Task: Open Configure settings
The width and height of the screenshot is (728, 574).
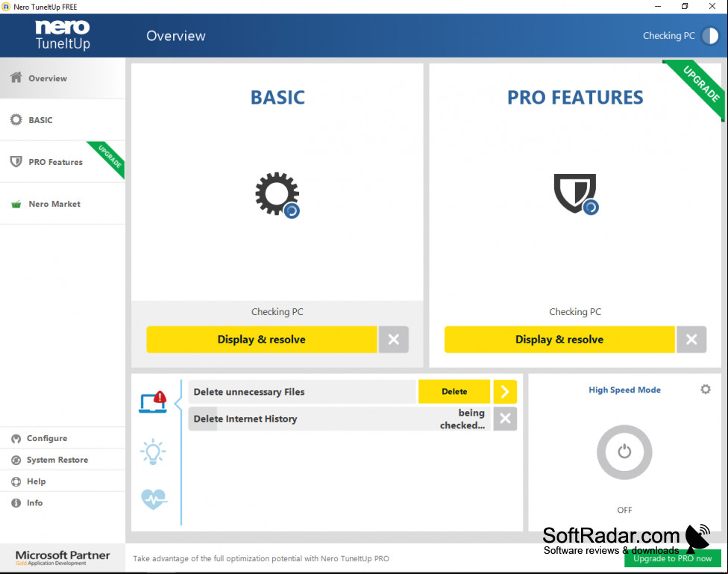Action: point(62,438)
